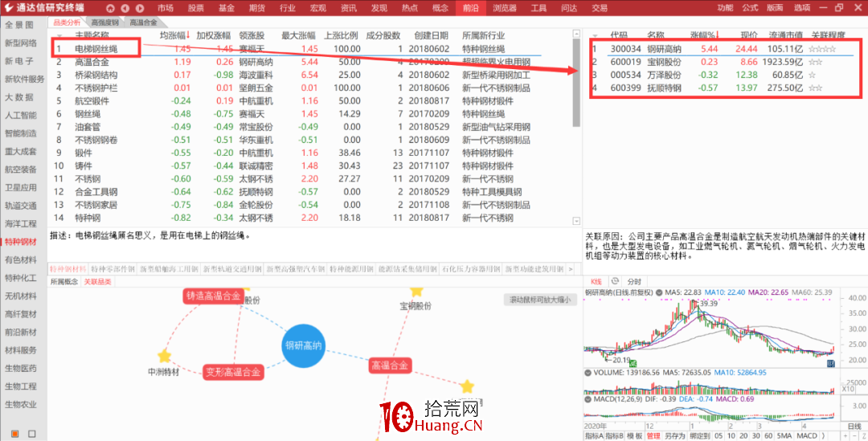This screenshot has height=441, width=868.
Task: Select 生物医药 in left sidebar
Action: click(x=20, y=368)
